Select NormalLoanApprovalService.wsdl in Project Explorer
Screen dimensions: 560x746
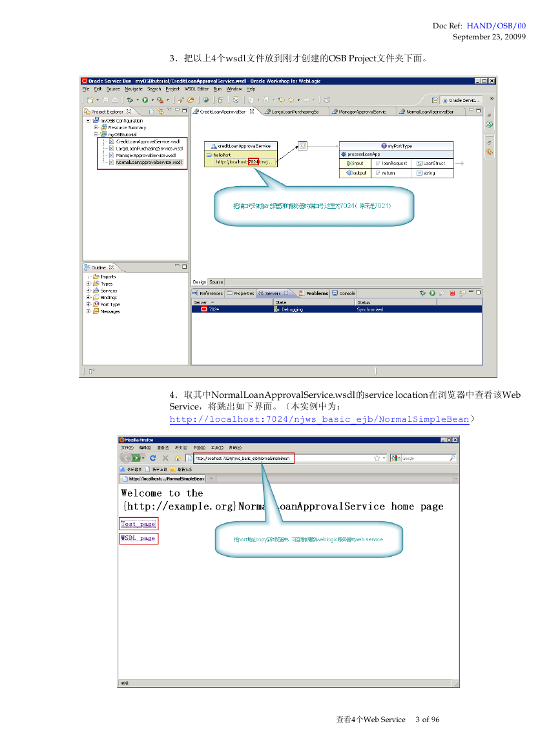pos(145,162)
